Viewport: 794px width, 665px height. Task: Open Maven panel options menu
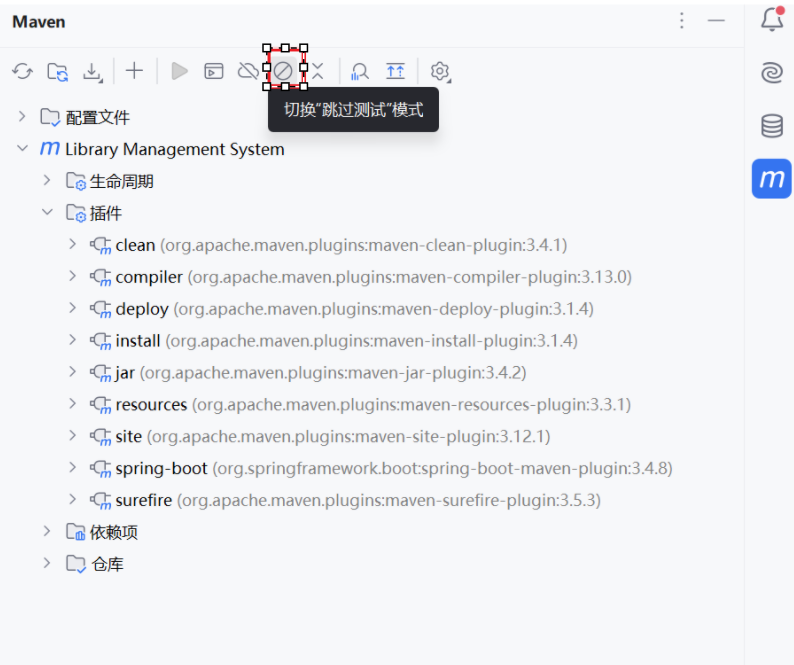(682, 21)
